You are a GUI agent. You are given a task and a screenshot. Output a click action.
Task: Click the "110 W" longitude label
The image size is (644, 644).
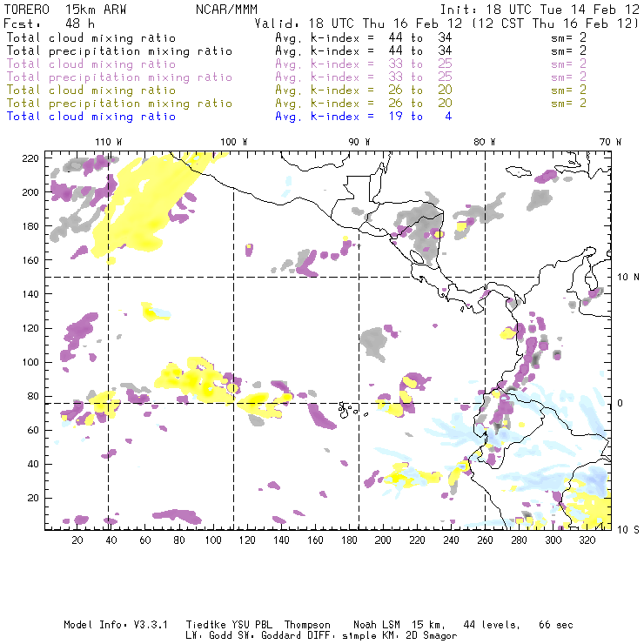click(x=109, y=142)
